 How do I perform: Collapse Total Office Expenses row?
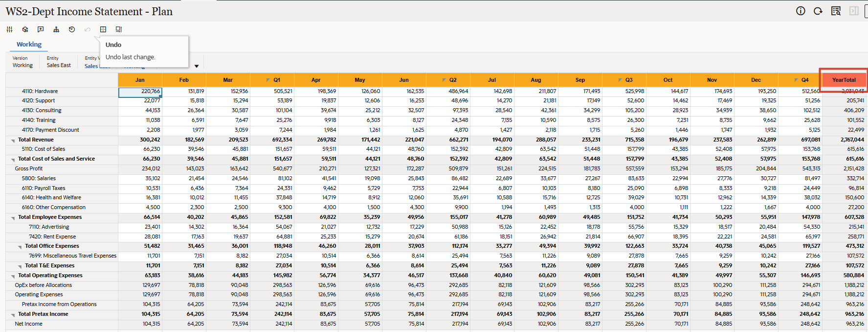coord(20,247)
